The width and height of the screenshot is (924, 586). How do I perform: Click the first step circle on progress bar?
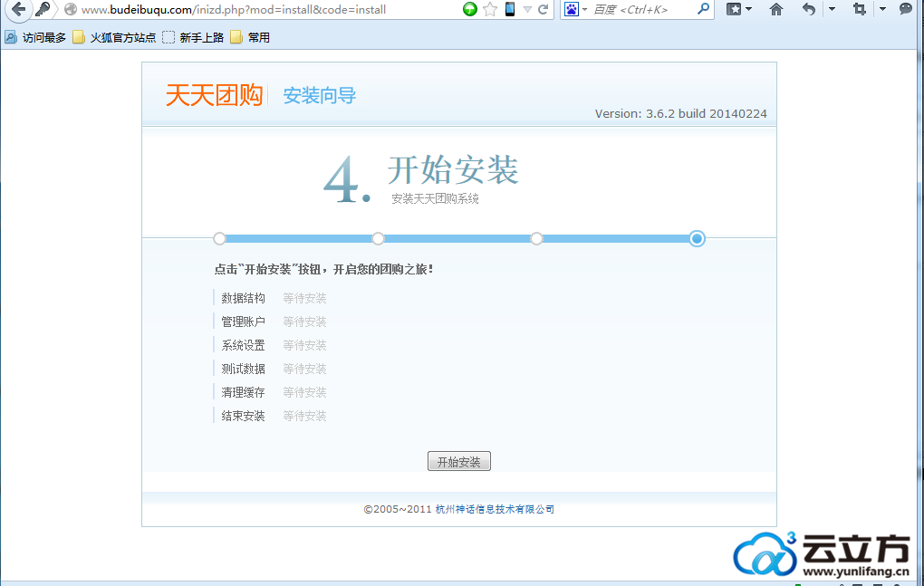click(x=219, y=238)
